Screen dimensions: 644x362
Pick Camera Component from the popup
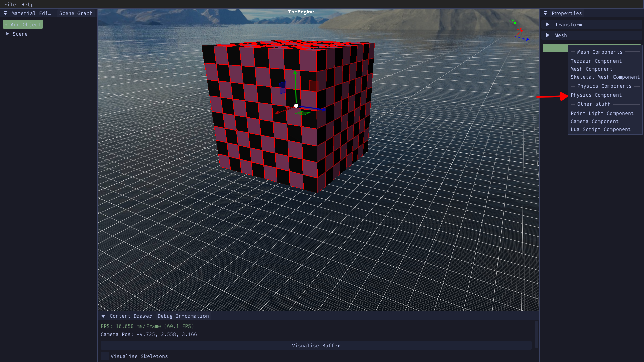click(594, 121)
